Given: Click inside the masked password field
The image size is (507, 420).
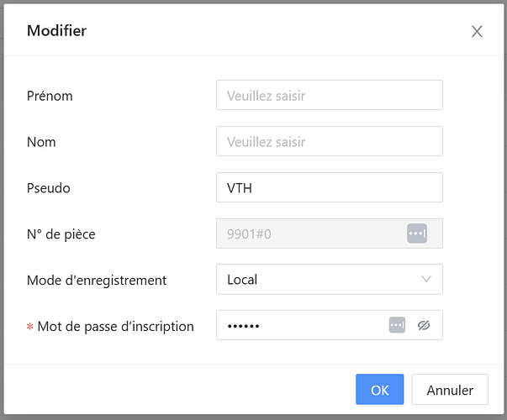Looking at the screenshot, I should (298, 325).
